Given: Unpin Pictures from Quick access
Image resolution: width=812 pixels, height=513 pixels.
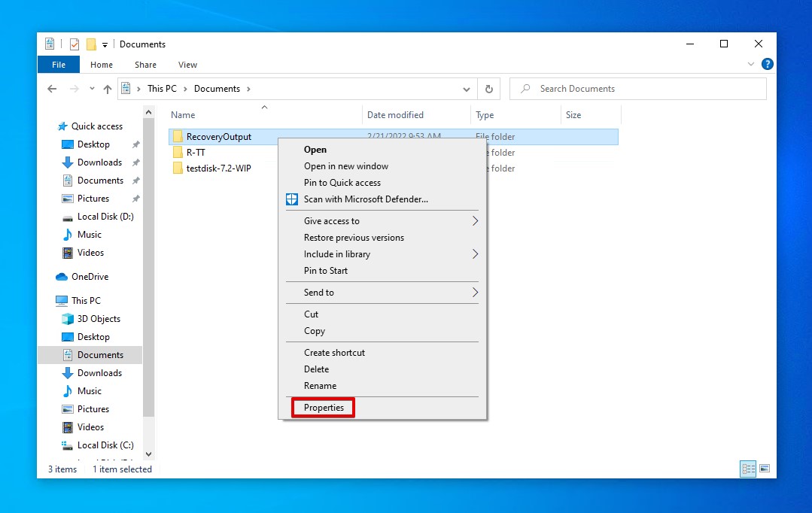Looking at the screenshot, I should tap(137, 198).
